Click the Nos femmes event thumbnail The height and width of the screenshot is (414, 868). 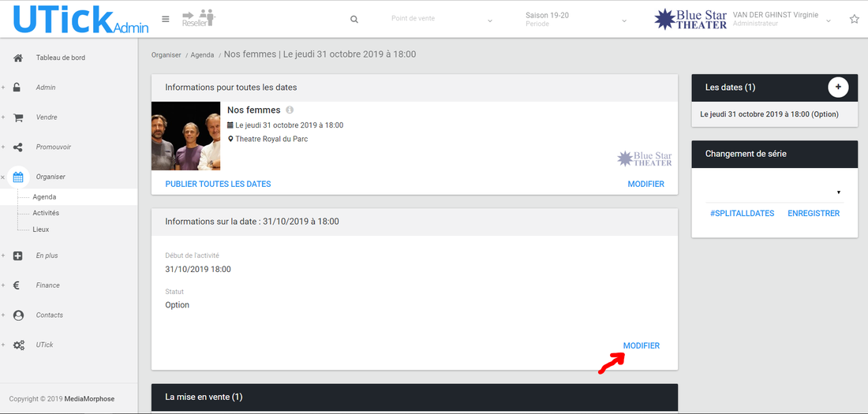coord(185,136)
